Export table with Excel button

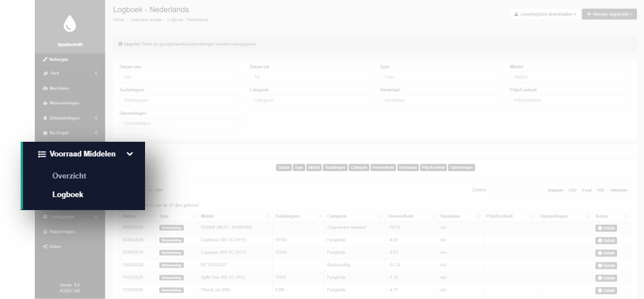point(587,190)
